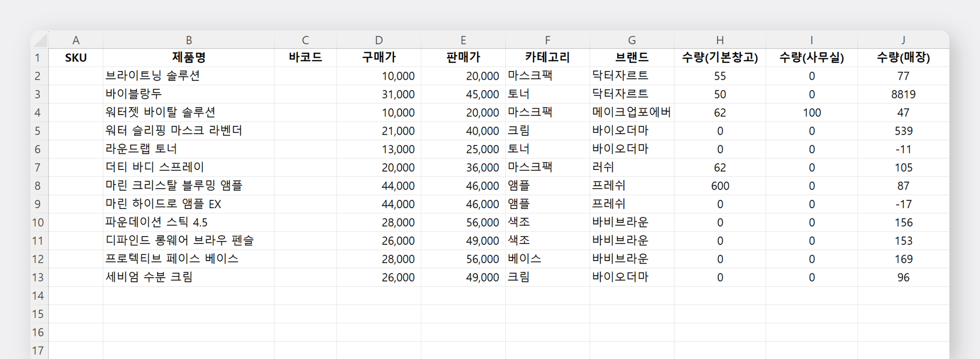Select the 세비엄 수분 크림 cell
This screenshot has height=359, width=980.
click(x=189, y=277)
